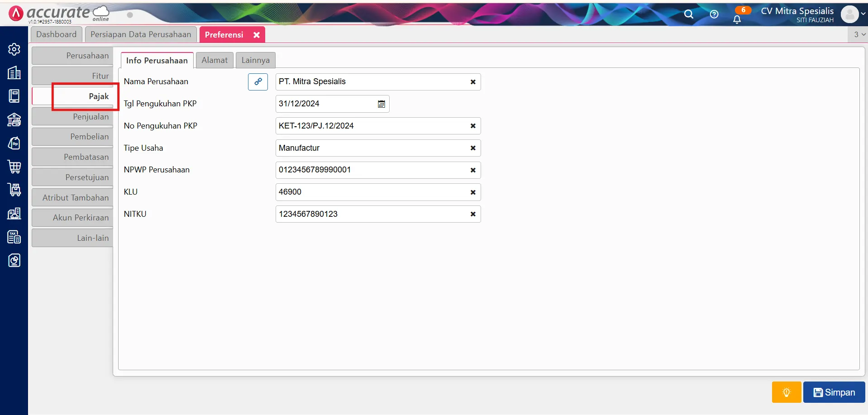This screenshot has width=868, height=415.
Task: Click the shopping cart sidebar icon
Action: click(x=14, y=167)
